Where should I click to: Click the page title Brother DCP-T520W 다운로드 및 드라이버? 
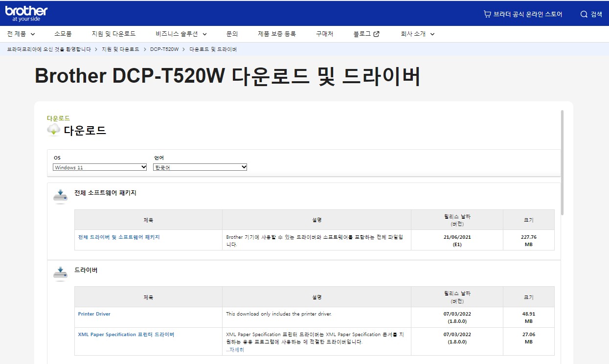(x=227, y=77)
